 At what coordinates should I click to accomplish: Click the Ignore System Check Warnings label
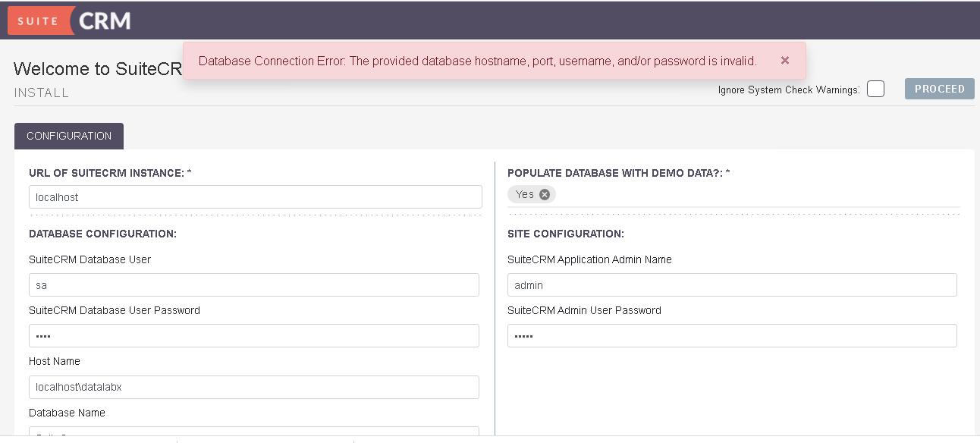789,90
